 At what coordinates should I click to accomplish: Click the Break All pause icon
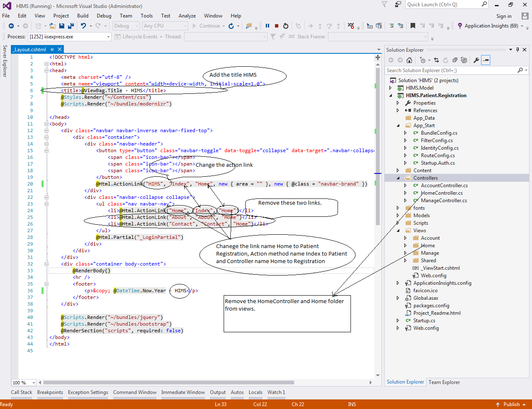267,25
